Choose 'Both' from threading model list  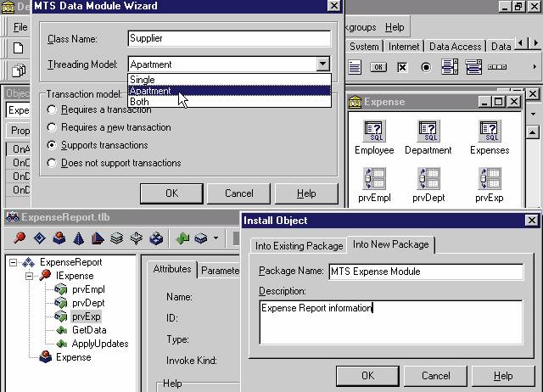(x=139, y=102)
